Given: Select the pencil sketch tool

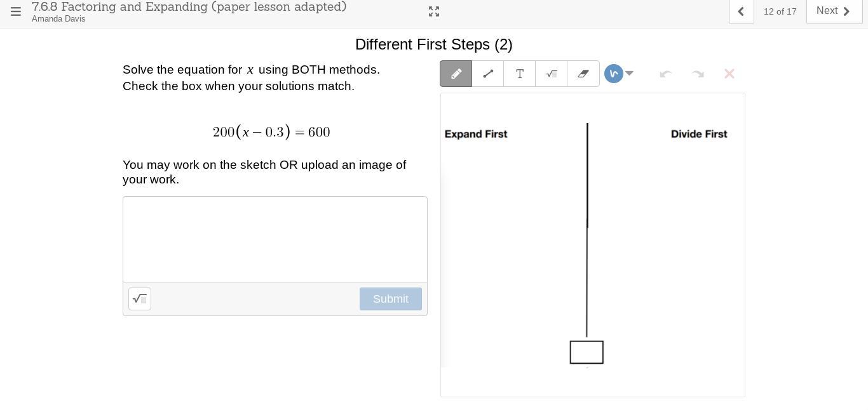Looking at the screenshot, I should tap(456, 74).
